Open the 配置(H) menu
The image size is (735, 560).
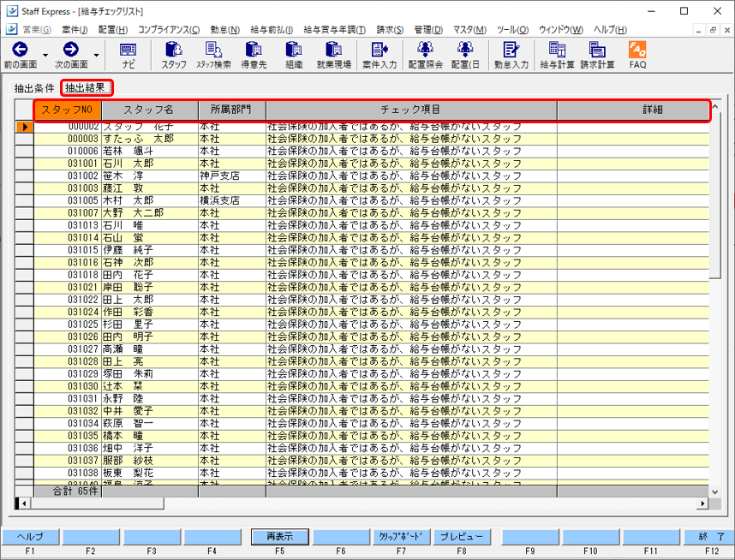click(113, 29)
